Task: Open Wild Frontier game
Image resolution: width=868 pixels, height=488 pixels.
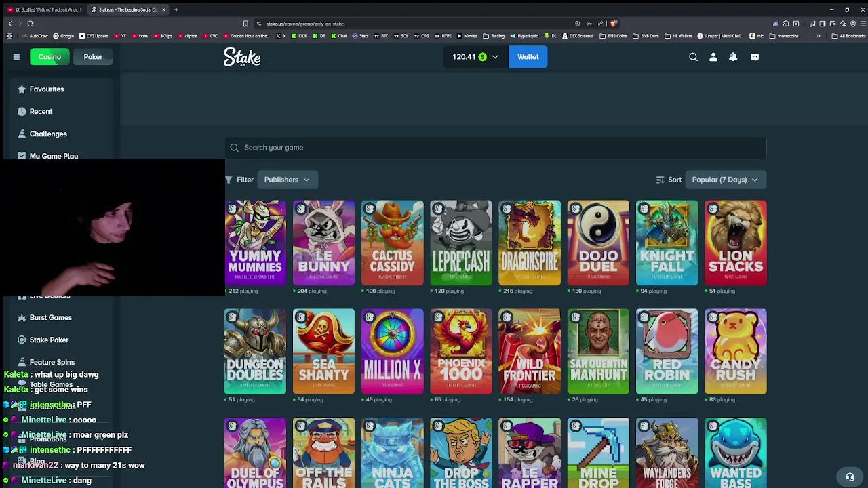Action: pos(530,351)
